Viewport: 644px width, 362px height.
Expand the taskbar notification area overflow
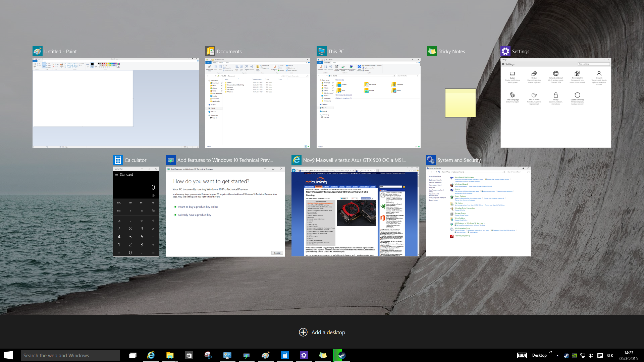point(558,355)
